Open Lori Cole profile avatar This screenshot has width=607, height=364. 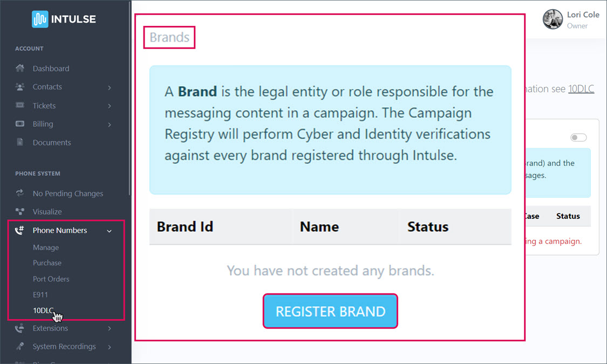[x=553, y=19]
